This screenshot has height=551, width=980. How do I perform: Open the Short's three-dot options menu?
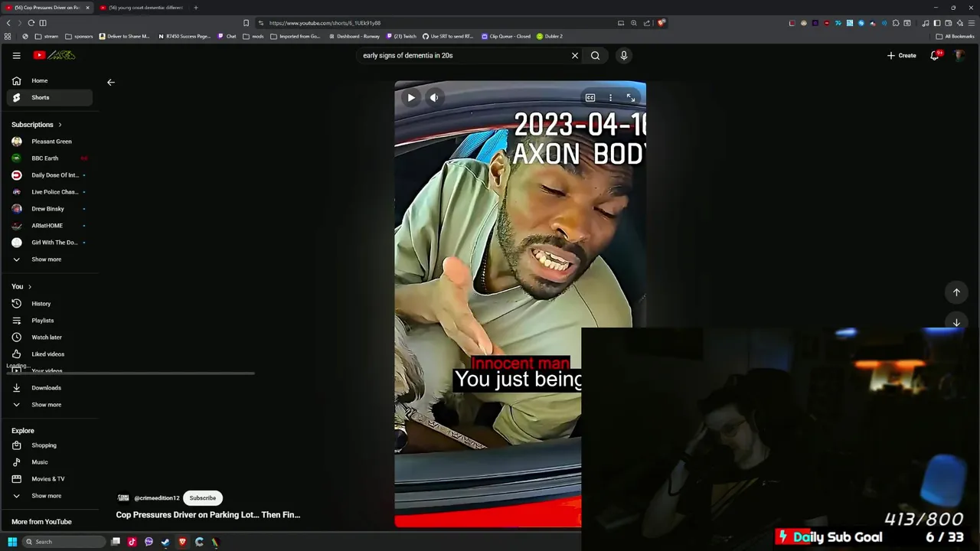point(610,97)
